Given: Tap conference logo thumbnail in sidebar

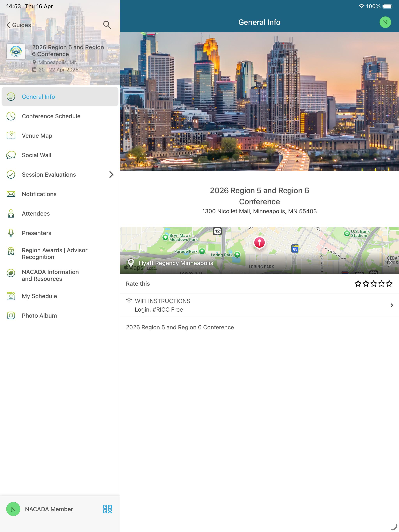Looking at the screenshot, I should [16, 51].
